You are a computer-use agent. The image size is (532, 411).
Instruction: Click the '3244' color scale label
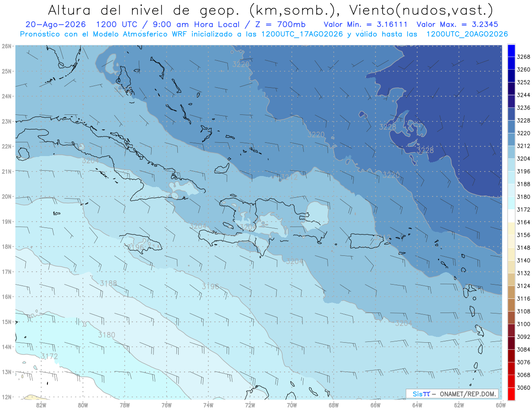(524, 95)
